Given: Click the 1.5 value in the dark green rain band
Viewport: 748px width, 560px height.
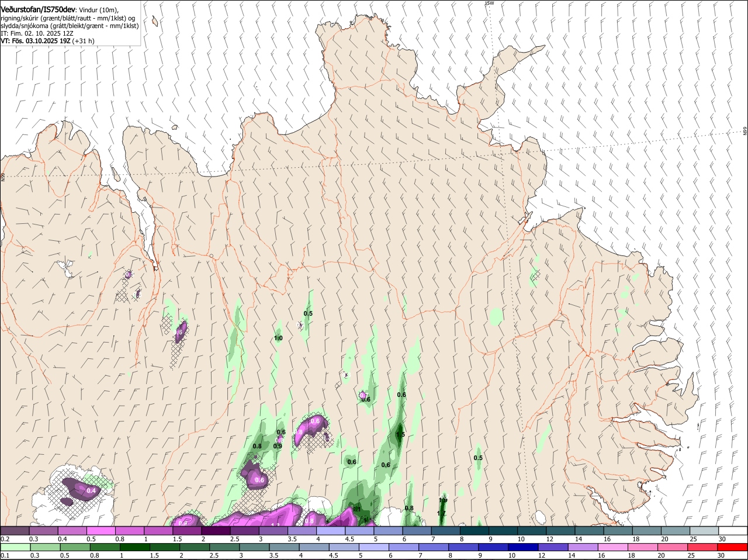Looking at the screenshot, I should 400,435.
